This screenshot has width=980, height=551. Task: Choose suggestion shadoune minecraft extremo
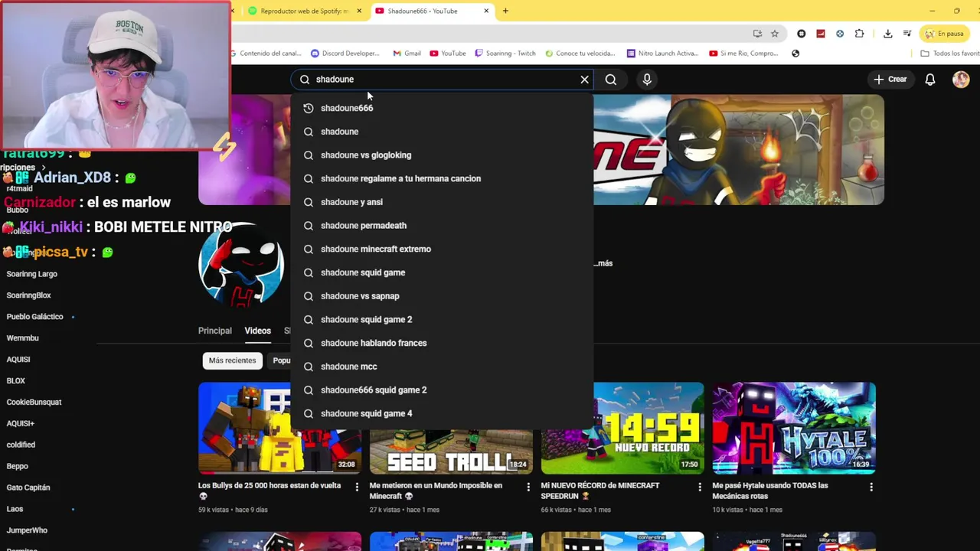442,249
